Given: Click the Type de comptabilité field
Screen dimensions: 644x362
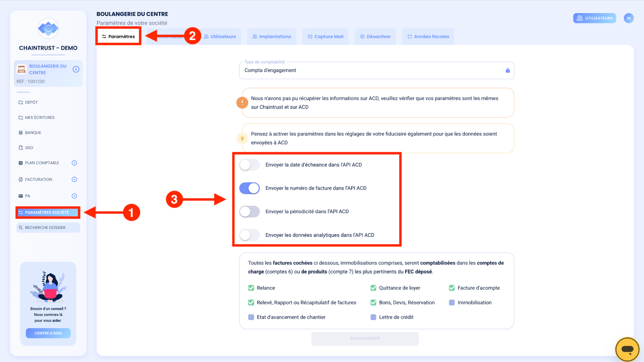Looking at the screenshot, I should click(x=376, y=70).
